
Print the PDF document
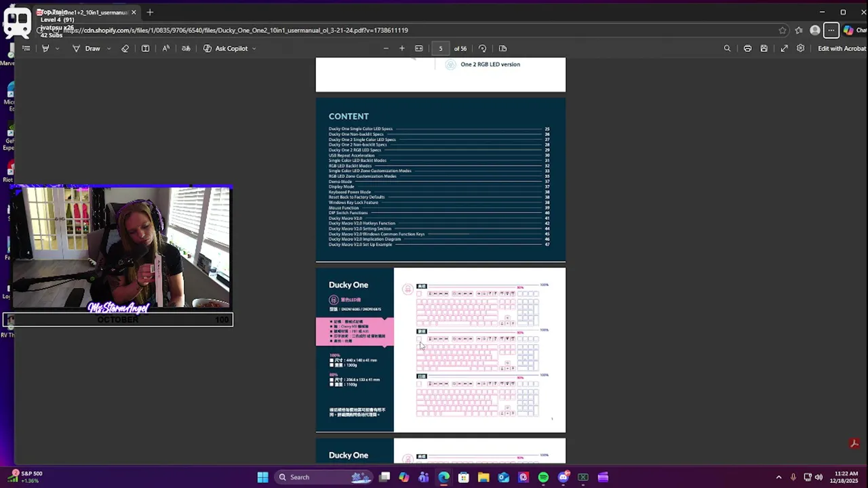pos(747,48)
